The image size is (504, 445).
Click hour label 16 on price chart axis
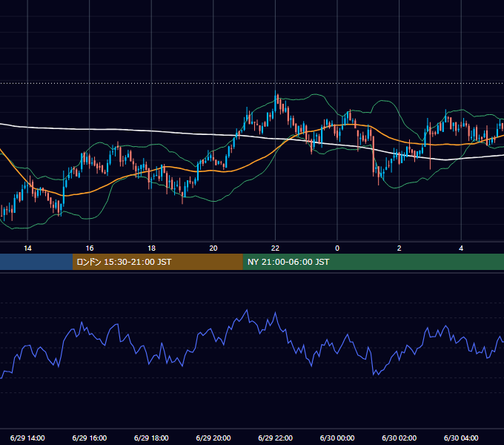click(x=90, y=248)
